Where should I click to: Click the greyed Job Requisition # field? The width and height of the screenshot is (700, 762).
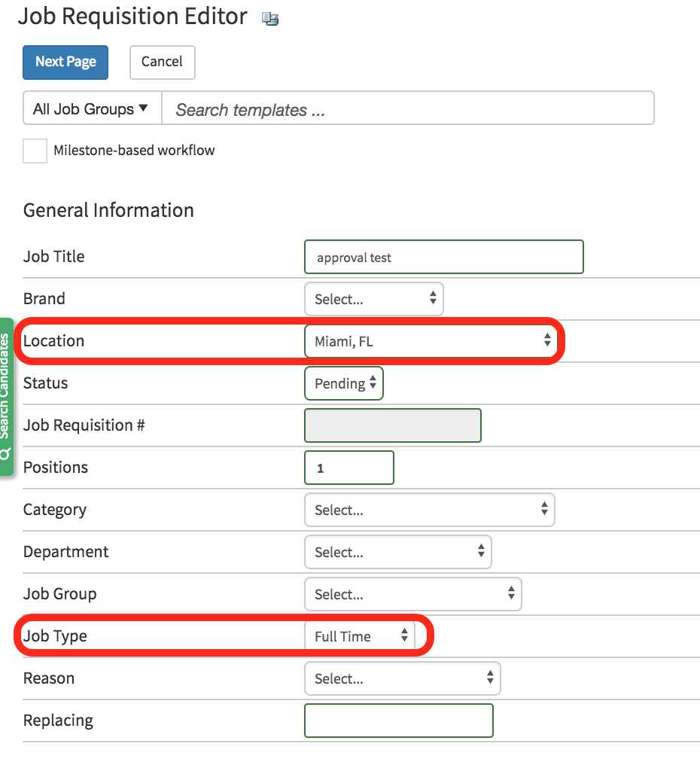[392, 425]
